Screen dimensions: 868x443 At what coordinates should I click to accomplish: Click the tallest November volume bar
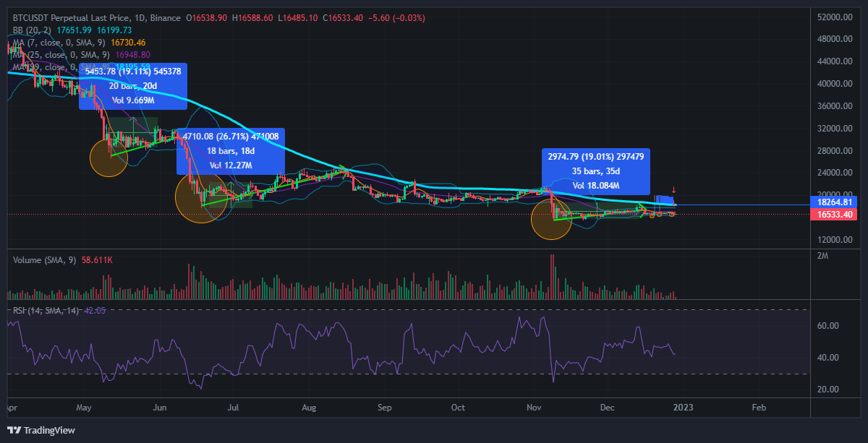[x=552, y=276]
